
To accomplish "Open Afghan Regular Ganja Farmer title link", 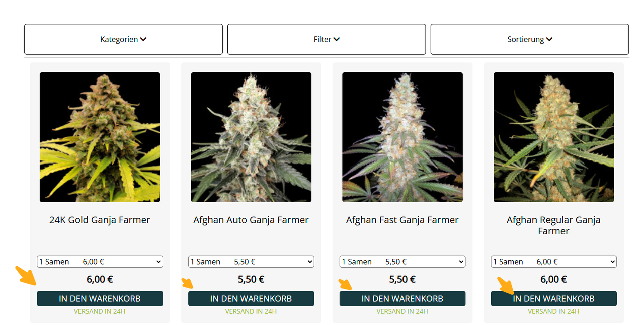I will 553,225.
